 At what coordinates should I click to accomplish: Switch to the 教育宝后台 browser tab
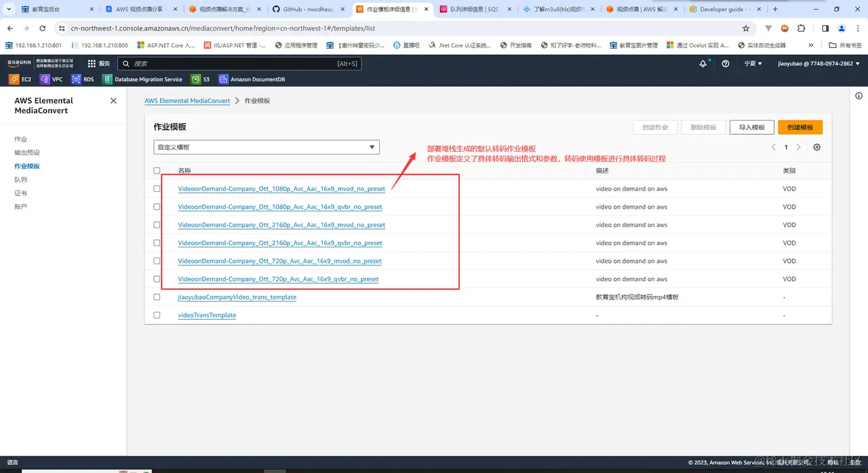(58, 9)
